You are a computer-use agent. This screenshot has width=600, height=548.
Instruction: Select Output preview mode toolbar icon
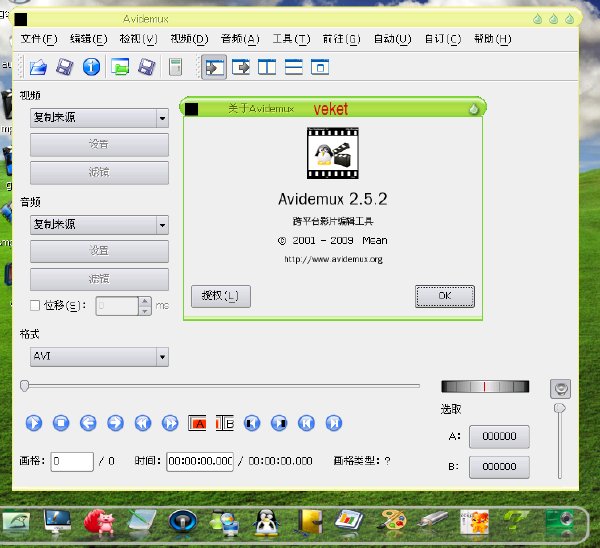pyautogui.click(x=241, y=67)
